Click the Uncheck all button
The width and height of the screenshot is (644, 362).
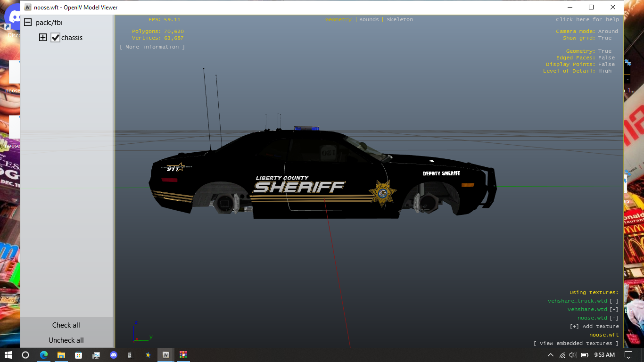click(x=66, y=340)
